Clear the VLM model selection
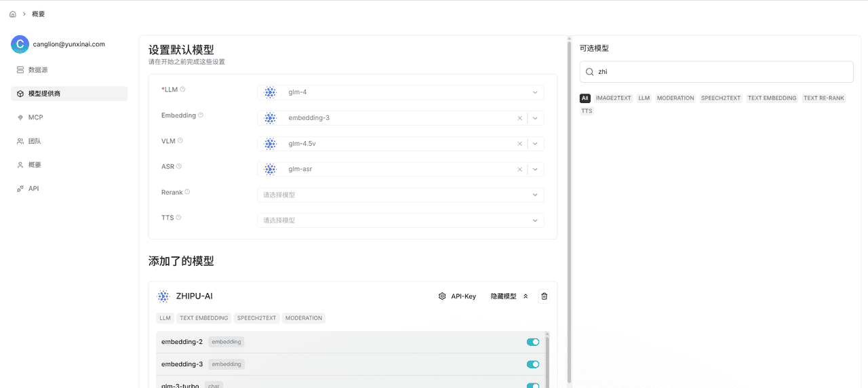Screen dimensions: 868x388 coord(520,144)
